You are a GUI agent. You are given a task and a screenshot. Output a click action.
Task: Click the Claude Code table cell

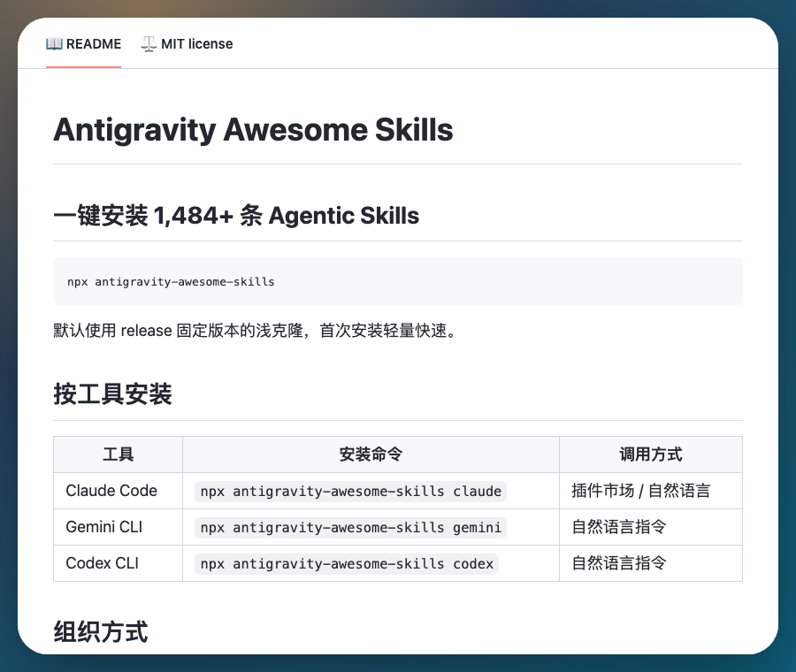coord(118,491)
